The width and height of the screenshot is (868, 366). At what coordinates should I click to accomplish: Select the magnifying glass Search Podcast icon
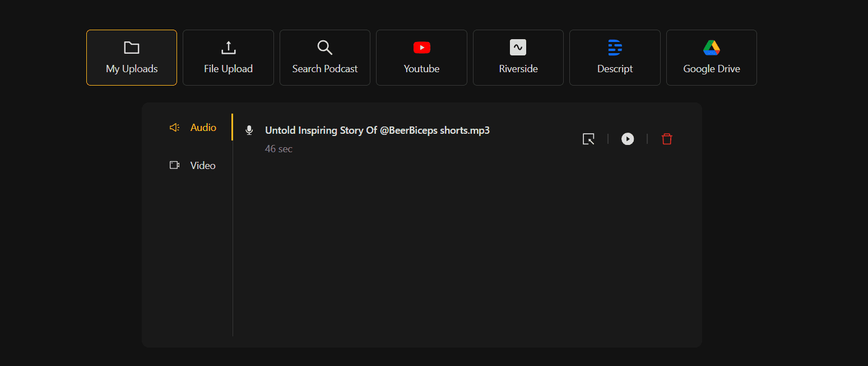coord(324,48)
